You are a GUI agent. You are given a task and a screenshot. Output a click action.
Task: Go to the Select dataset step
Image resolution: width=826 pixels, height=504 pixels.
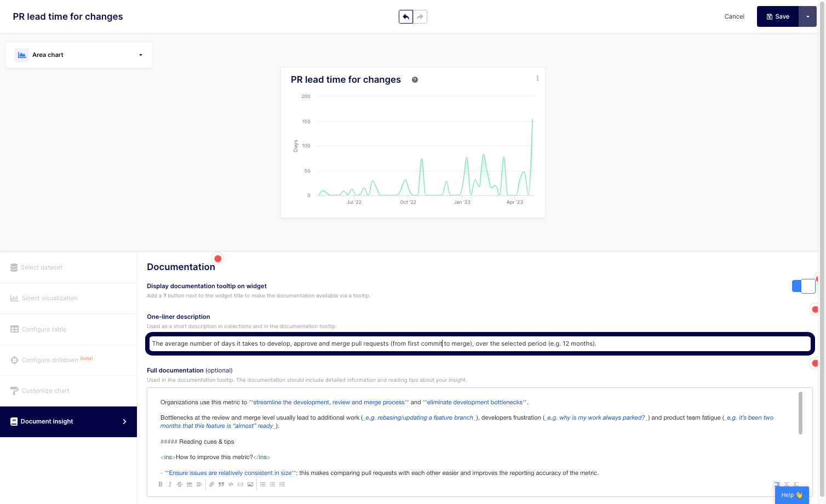click(42, 268)
